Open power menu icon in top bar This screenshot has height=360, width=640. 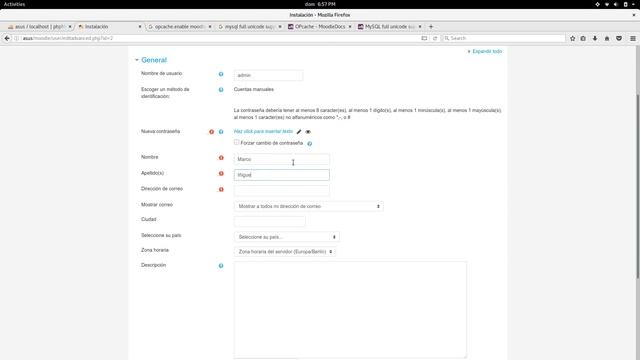coord(633,4)
